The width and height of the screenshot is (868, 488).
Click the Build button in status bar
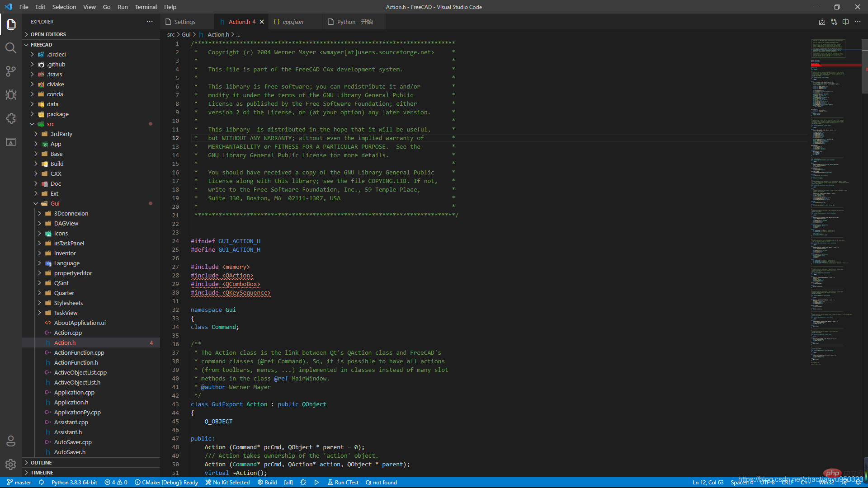pos(267,482)
